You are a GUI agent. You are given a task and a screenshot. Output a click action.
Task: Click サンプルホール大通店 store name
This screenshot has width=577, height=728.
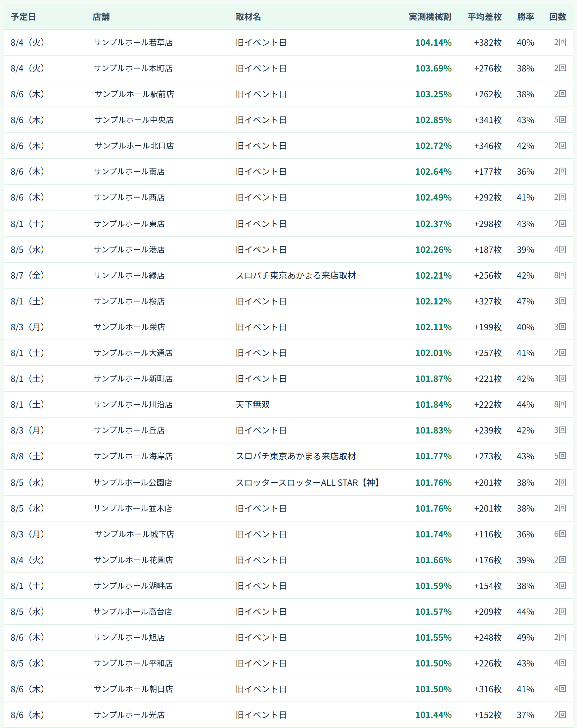[x=133, y=353]
